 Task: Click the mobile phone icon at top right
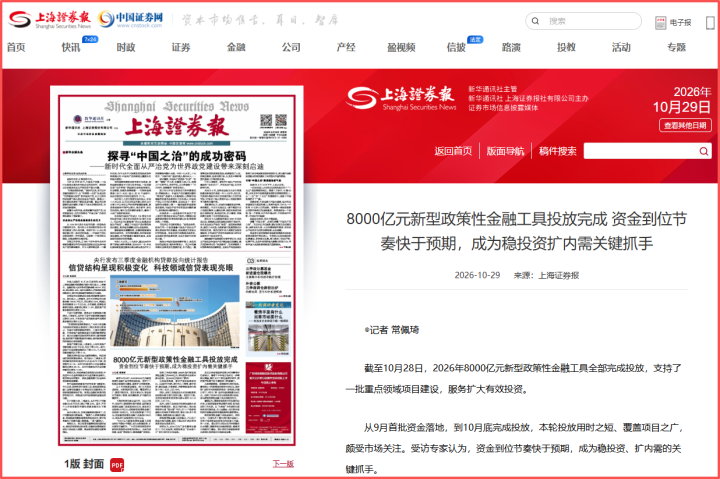pyautogui.click(x=710, y=23)
